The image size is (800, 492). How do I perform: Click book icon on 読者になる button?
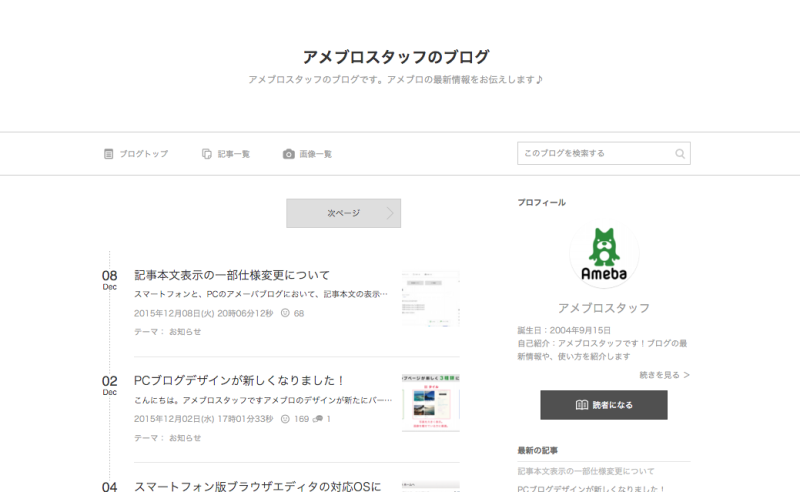582,405
